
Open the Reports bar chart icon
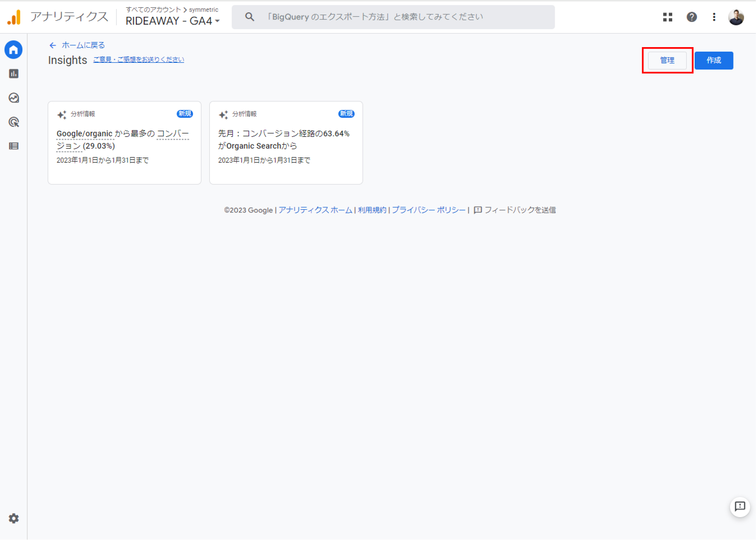(14, 74)
